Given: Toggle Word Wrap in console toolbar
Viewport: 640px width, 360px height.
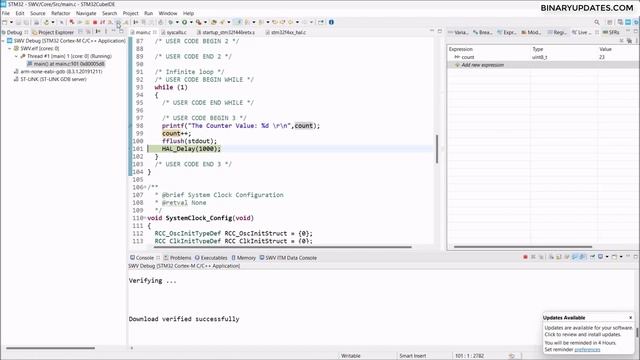Looking at the screenshot, I should point(567,257).
